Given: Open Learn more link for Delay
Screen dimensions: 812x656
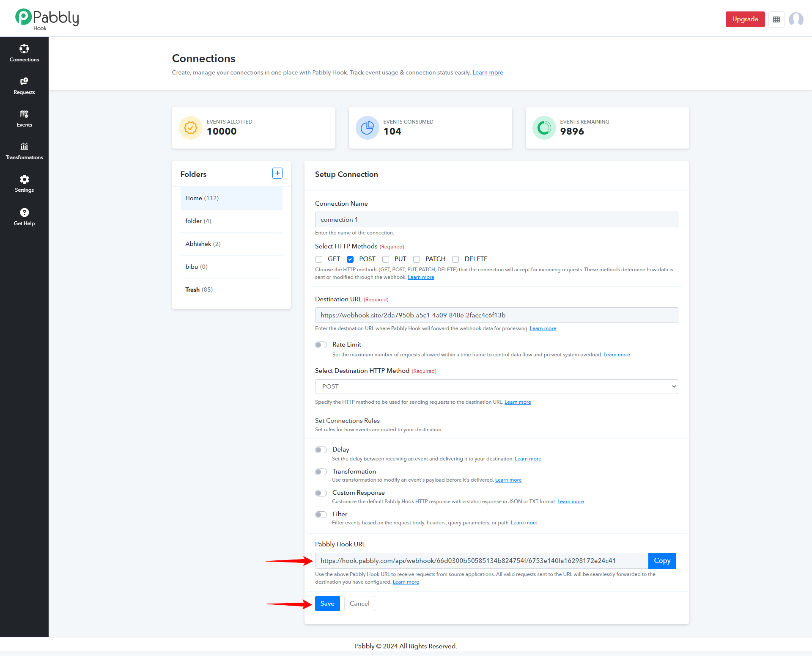Looking at the screenshot, I should click(x=528, y=459).
